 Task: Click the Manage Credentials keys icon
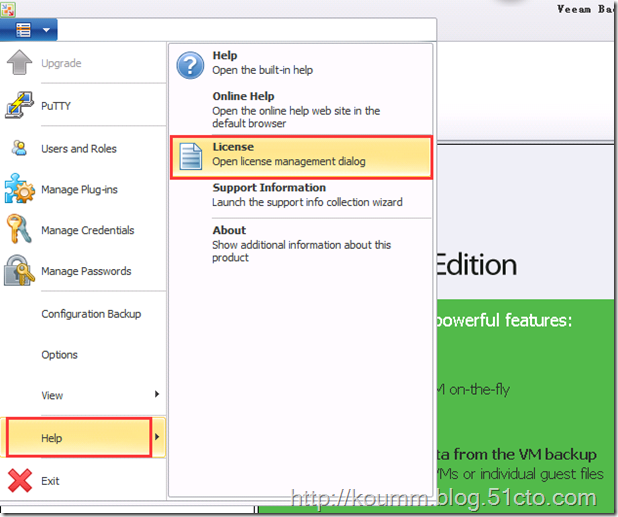[19, 229]
